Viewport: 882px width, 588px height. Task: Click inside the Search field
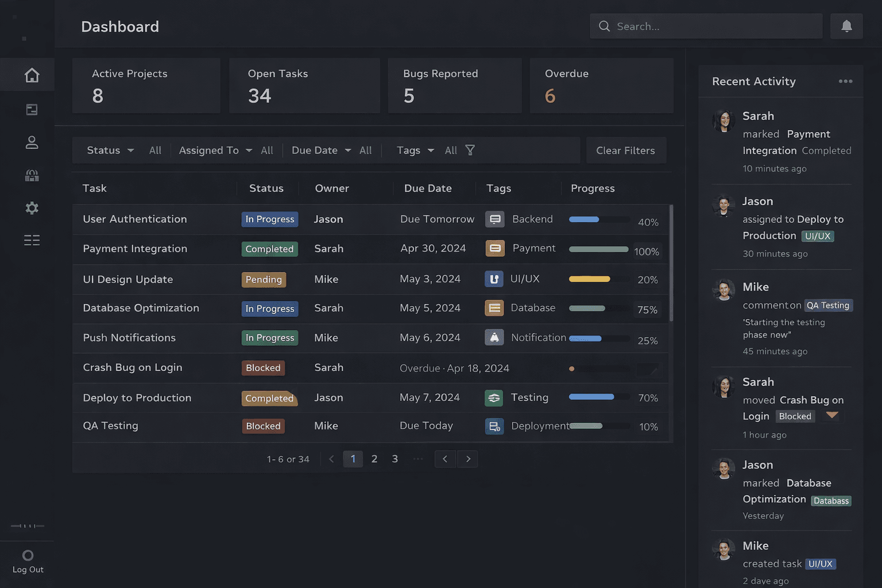click(x=705, y=26)
